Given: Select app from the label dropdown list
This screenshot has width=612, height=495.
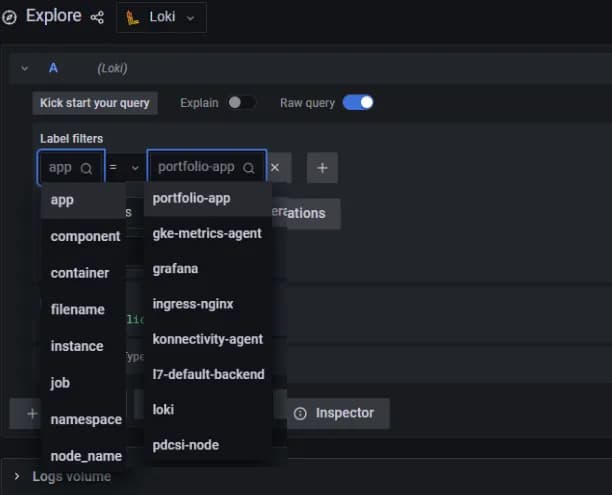Looking at the screenshot, I should 83,200.
